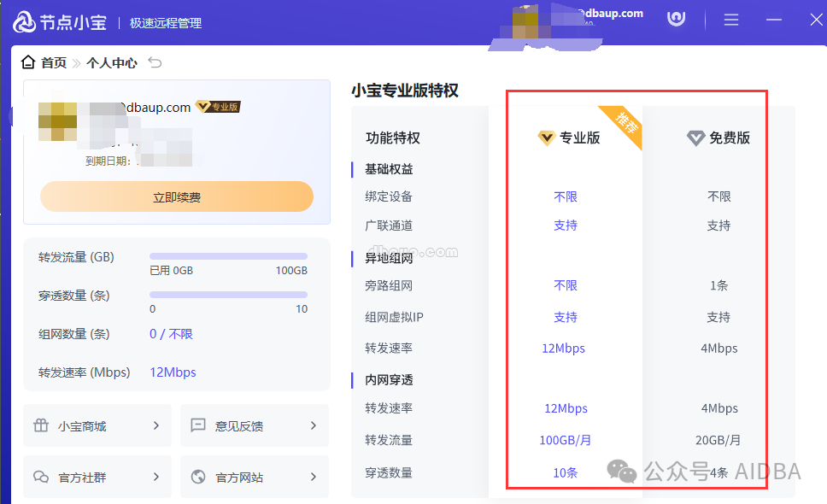Screen dimensions: 827x504
Task: Click the 旁路组网 row label
Action: [x=389, y=285]
